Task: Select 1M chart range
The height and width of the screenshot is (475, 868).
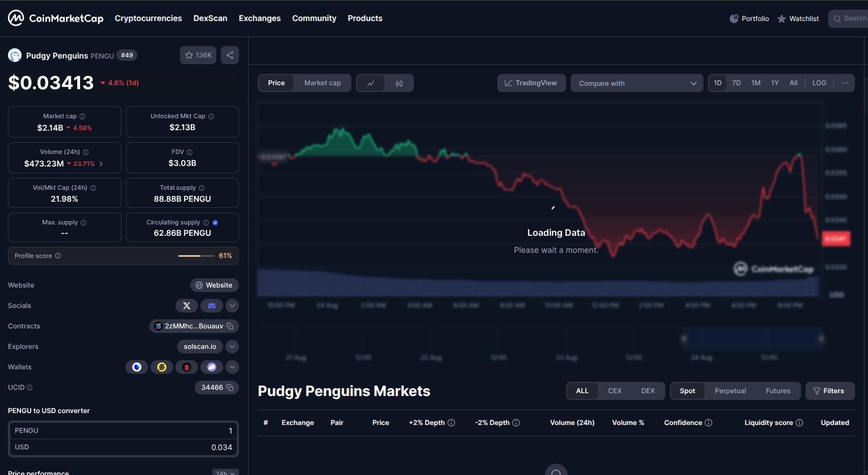Action: (756, 83)
